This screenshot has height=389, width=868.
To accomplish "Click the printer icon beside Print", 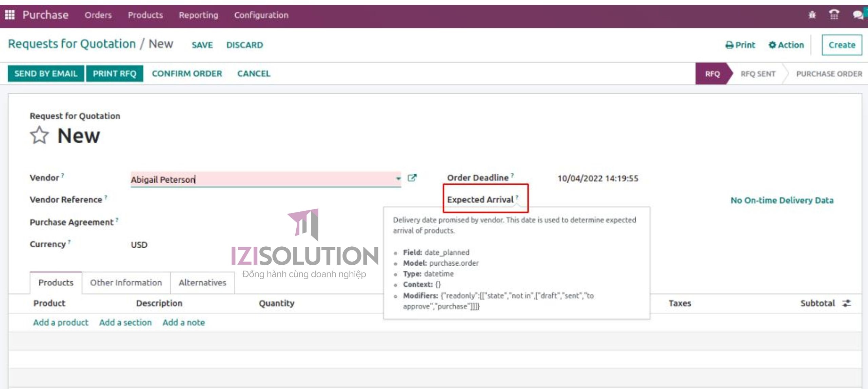I will click(x=729, y=45).
